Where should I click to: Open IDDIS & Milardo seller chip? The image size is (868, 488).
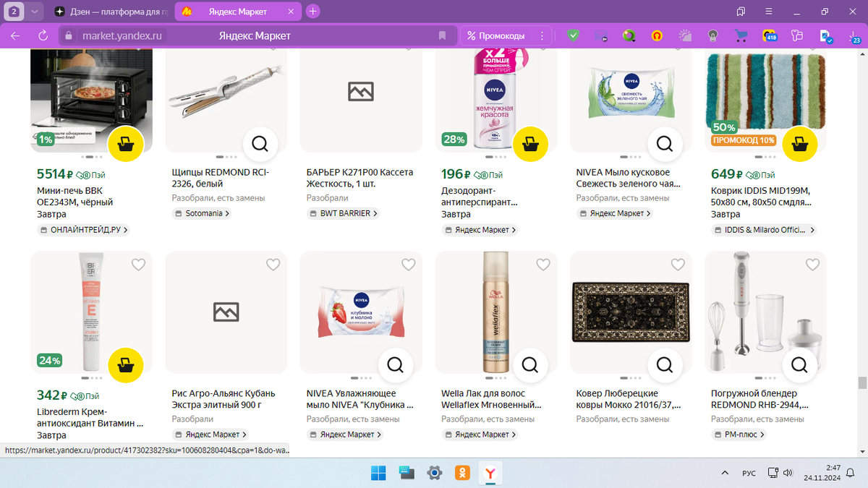(765, 230)
